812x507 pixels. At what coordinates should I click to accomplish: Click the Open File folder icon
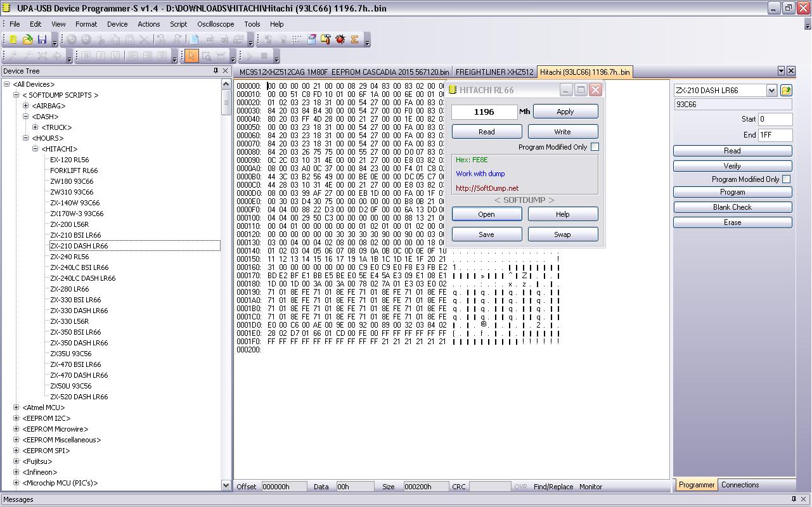point(27,39)
